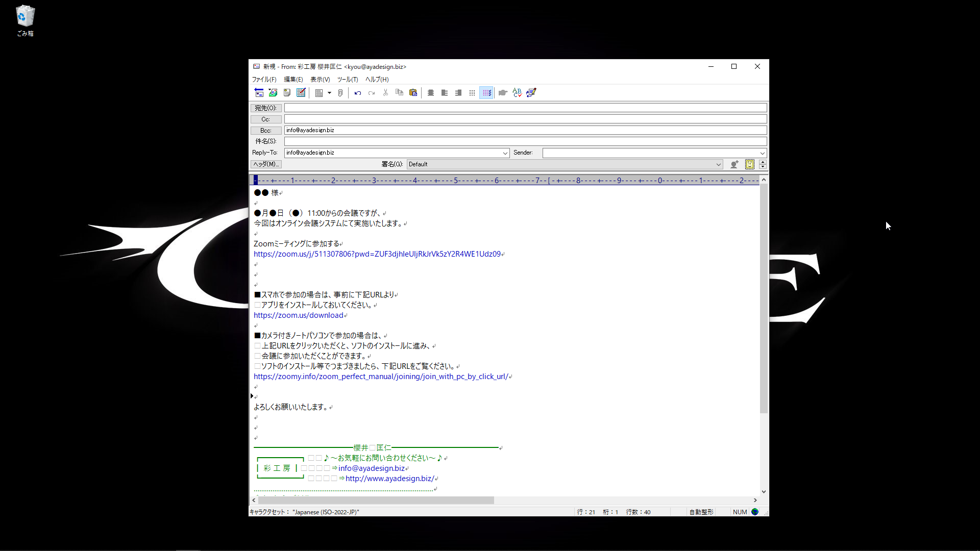Expand the Reply-To dropdown
This screenshot has width=980, height=551.
tap(505, 153)
